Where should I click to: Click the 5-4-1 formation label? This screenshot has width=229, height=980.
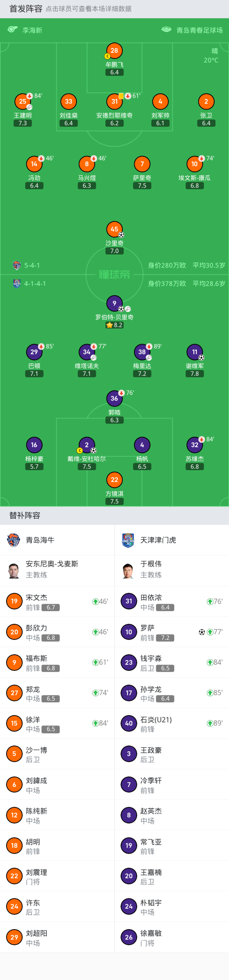pos(32,265)
